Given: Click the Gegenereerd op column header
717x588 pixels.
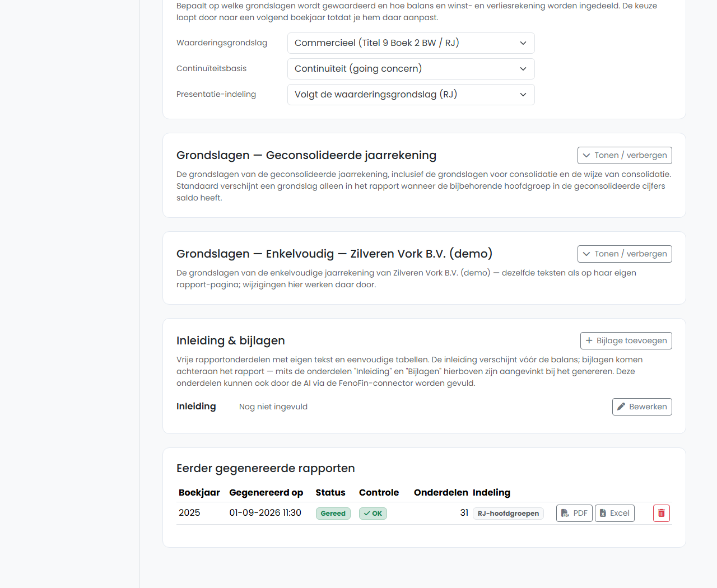Looking at the screenshot, I should click(266, 493).
